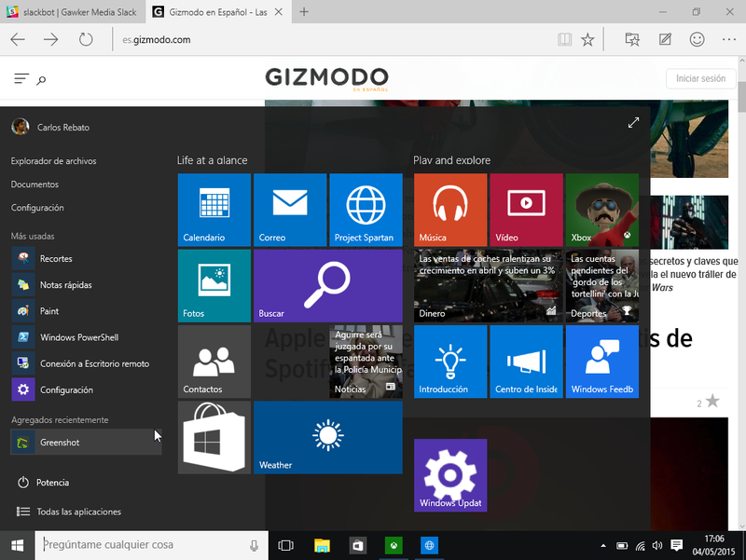The width and height of the screenshot is (746, 560).
Task: Switch to the slackbot Gawker Media Slack tab
Action: 73,12
